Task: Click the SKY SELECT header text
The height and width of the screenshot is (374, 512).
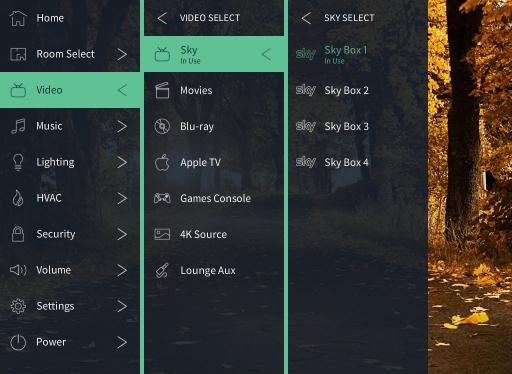Action: click(x=349, y=18)
